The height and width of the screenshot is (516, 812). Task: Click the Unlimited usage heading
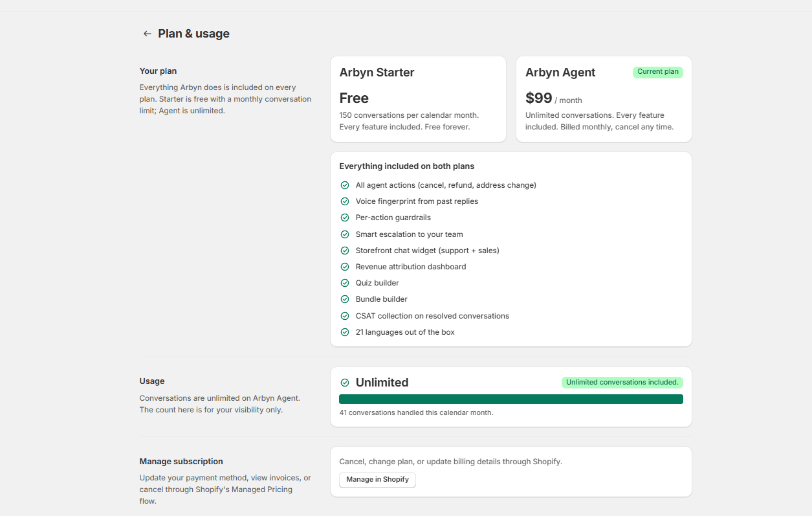382,383
